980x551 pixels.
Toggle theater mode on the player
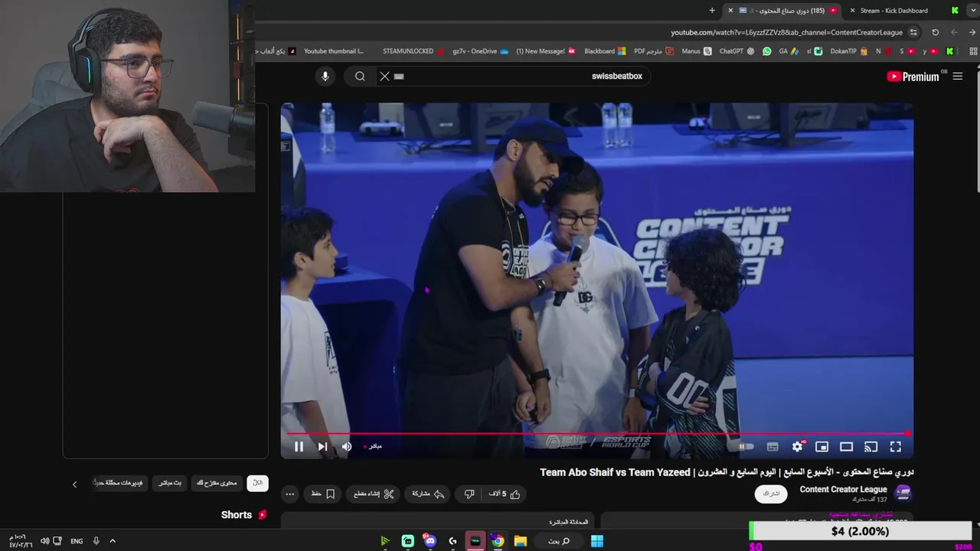coord(846,447)
